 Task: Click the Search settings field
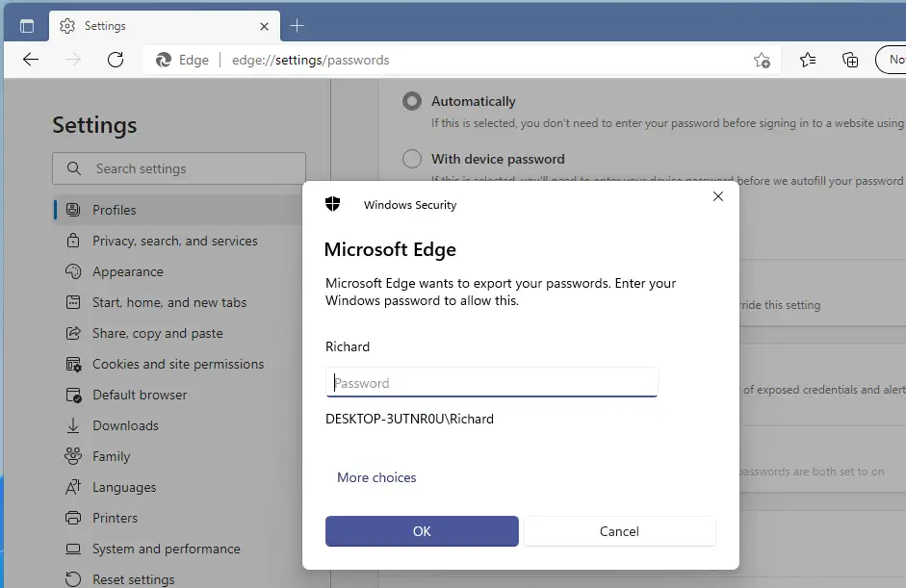179,168
